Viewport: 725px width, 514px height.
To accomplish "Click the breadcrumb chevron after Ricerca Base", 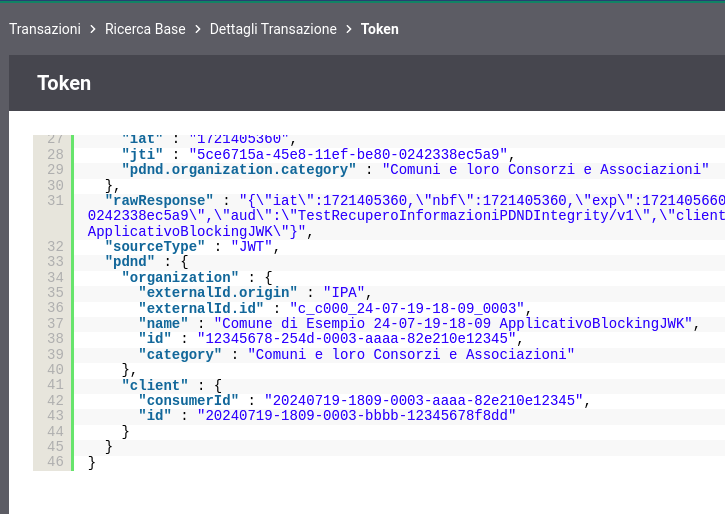I will tap(198, 29).
